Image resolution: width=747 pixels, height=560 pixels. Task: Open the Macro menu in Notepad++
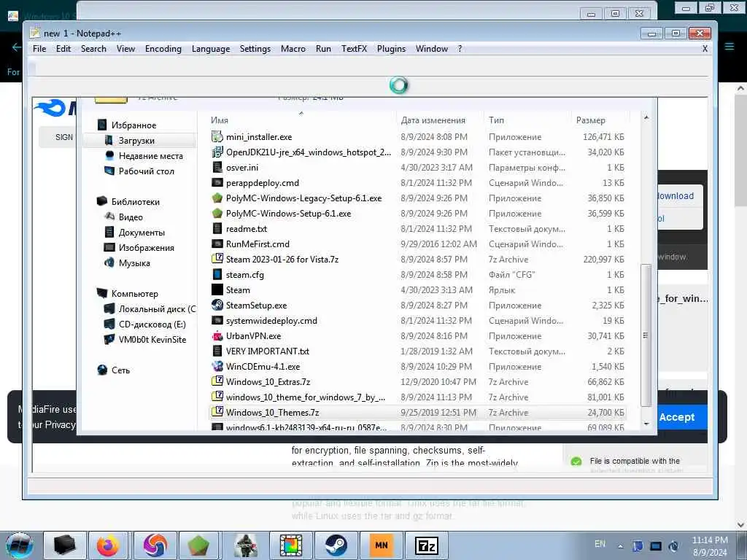coord(293,49)
